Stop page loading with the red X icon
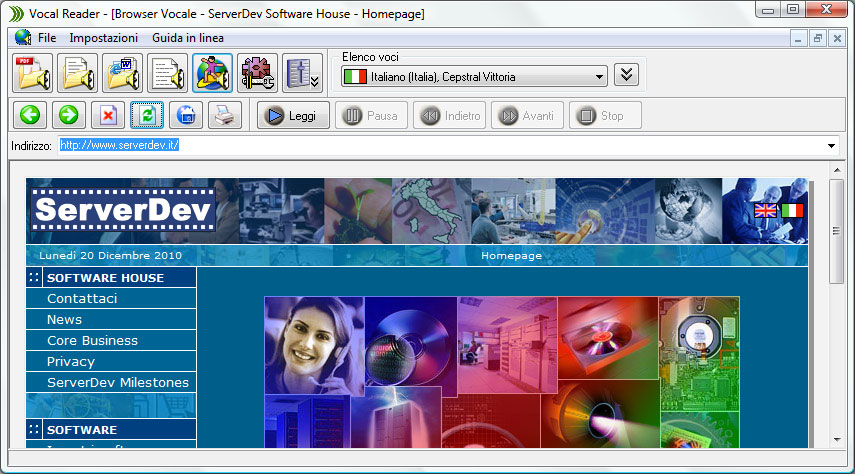The image size is (855, 474). (108, 115)
